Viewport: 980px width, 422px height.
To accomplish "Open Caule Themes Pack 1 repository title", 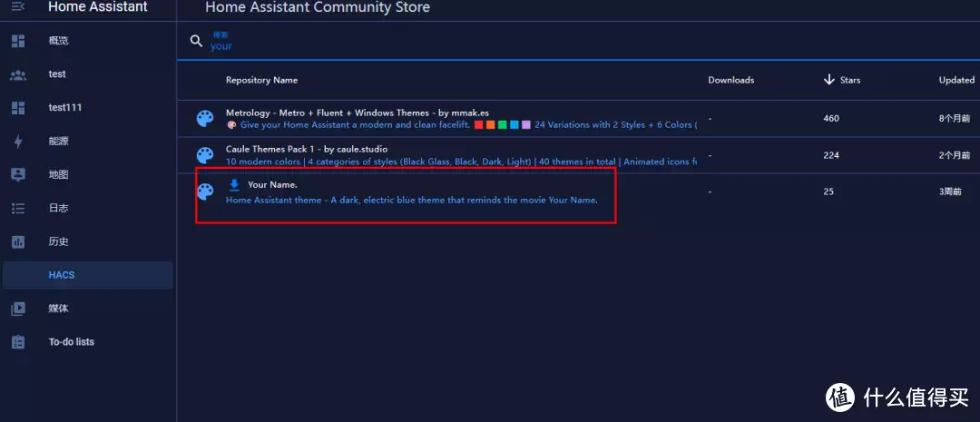I will (x=307, y=150).
